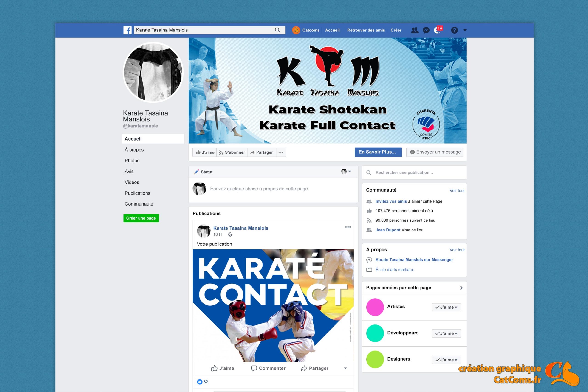588x392 pixels.
Task: Click the En Savoir Plus... button
Action: tap(378, 152)
